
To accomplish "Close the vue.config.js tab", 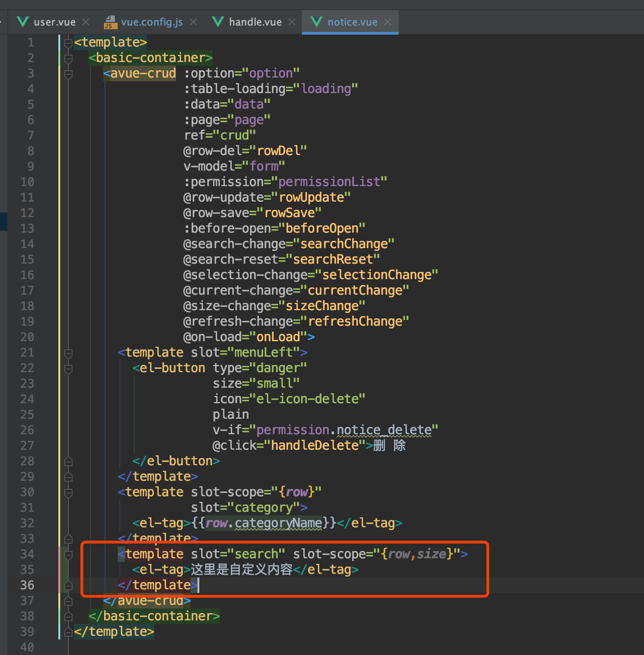I will pos(193,22).
